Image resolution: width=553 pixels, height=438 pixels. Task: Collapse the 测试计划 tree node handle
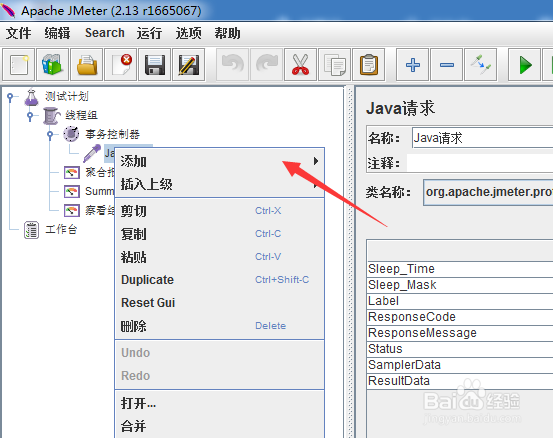tap(10, 96)
